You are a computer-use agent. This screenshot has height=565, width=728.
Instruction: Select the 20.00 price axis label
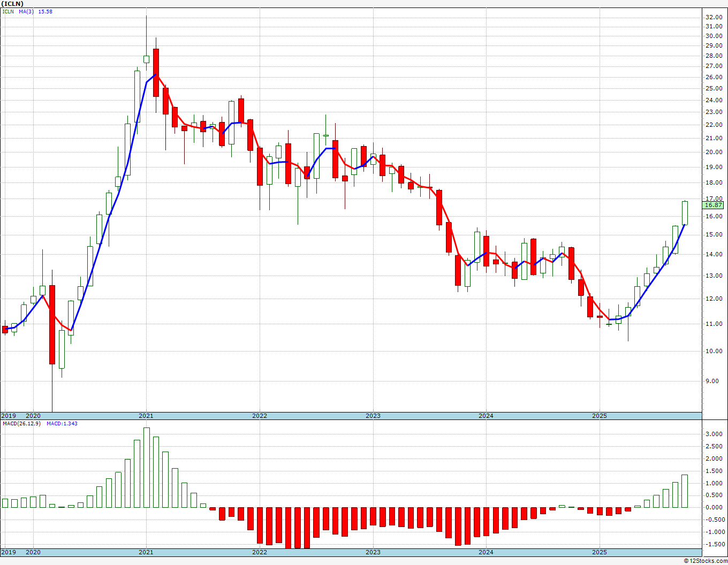(714, 152)
